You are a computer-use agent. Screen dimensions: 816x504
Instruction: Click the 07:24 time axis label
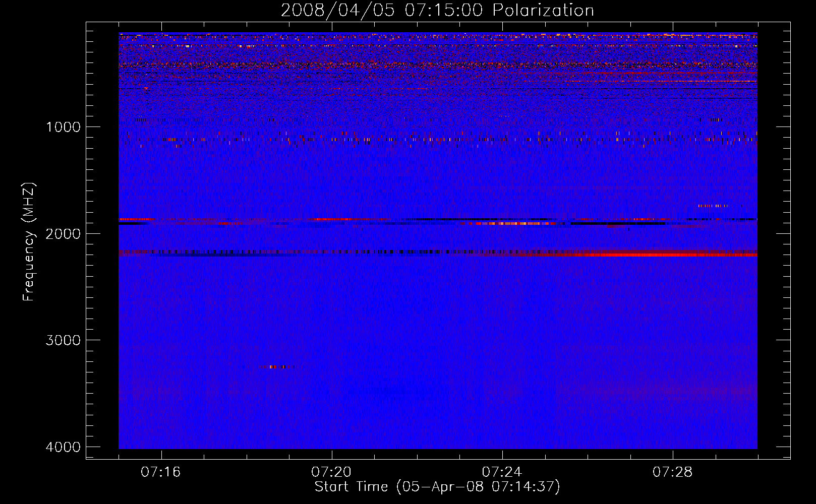[x=502, y=472]
